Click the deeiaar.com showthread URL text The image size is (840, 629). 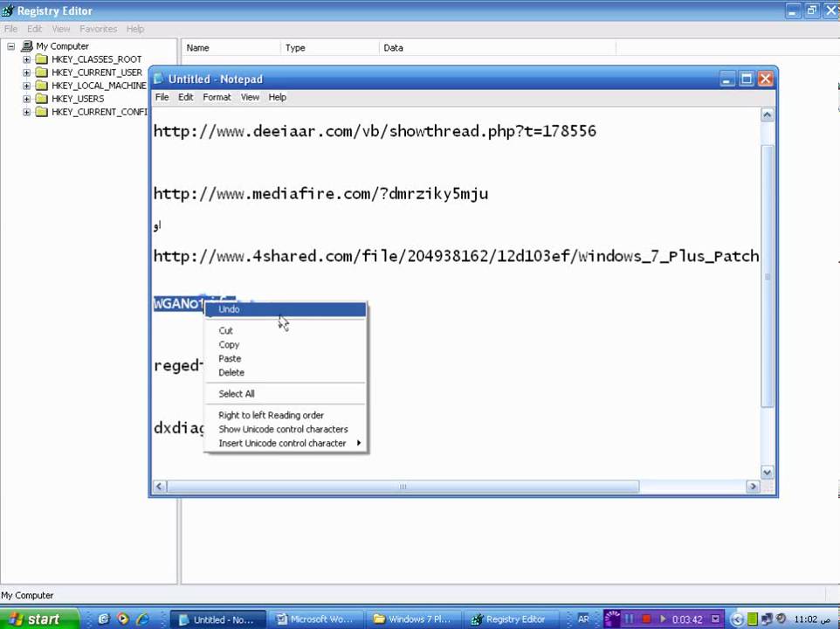[375, 131]
